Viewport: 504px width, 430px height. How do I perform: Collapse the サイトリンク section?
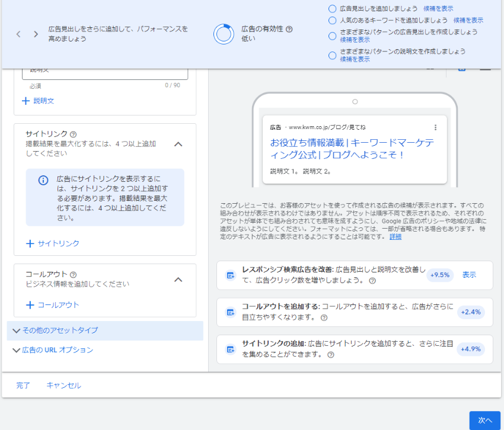pos(178,144)
